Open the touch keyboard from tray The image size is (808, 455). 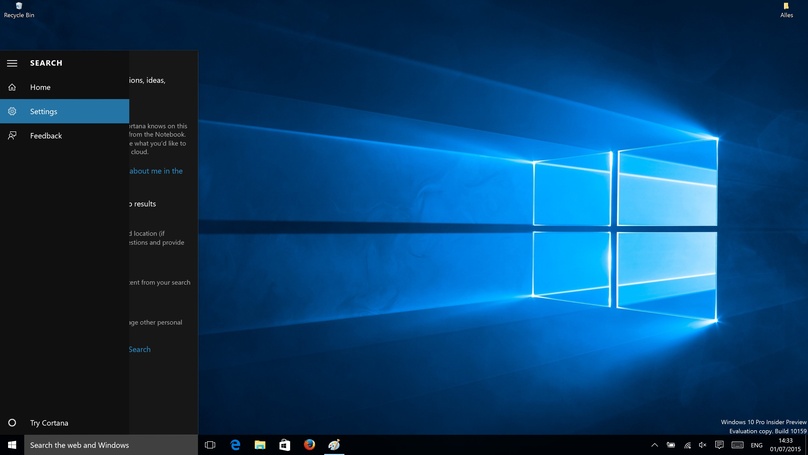click(737, 445)
